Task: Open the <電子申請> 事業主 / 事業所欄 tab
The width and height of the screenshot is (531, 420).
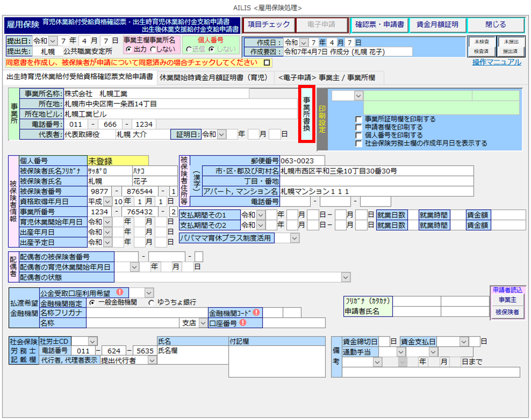Action: pyautogui.click(x=326, y=78)
